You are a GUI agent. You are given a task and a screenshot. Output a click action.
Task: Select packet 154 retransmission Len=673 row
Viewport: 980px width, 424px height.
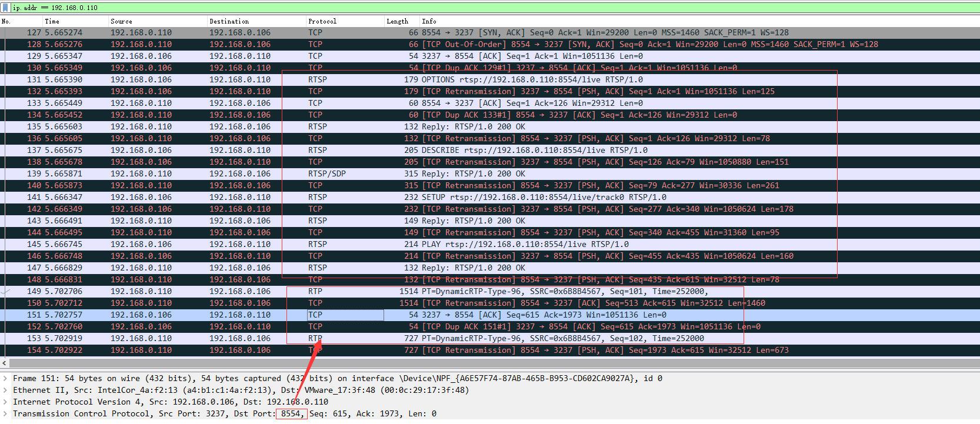click(x=490, y=350)
